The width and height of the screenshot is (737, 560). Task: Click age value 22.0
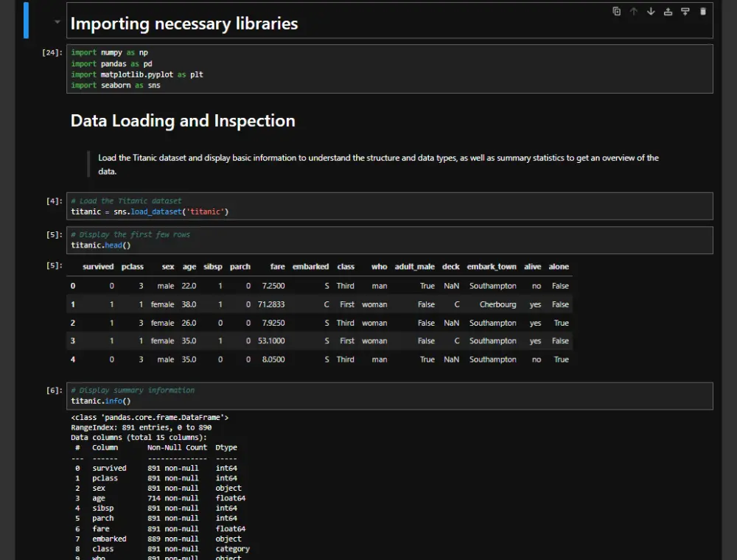(x=189, y=286)
